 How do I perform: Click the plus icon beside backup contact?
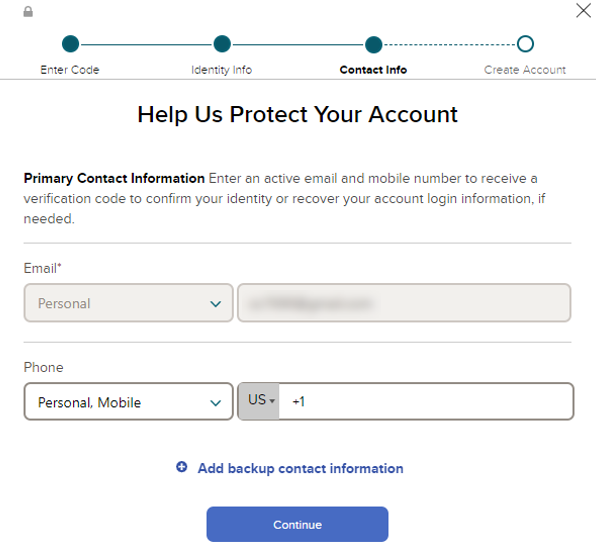182,467
